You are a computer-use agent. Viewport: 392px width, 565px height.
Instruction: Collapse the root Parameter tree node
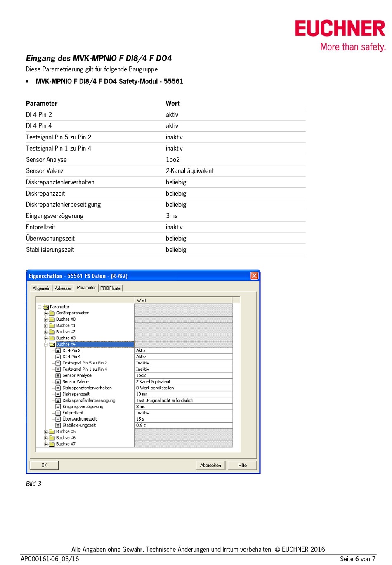click(40, 307)
